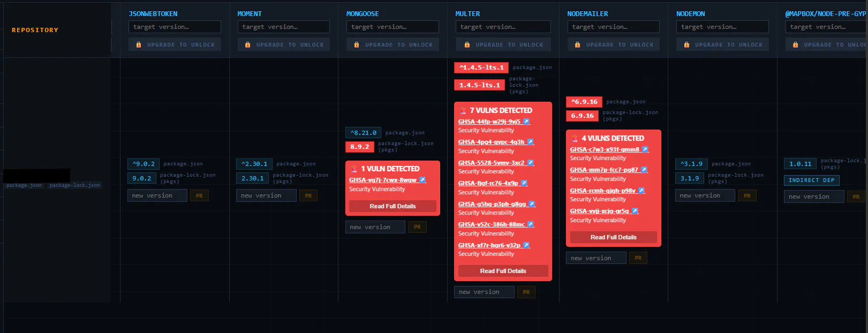Click new version field for MULTER
Image resolution: width=868 pixels, height=333 pixels.
[485, 292]
